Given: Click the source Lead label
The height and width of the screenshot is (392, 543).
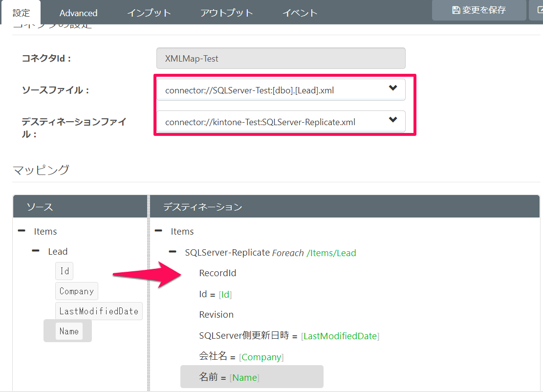Looking at the screenshot, I should pos(58,251).
